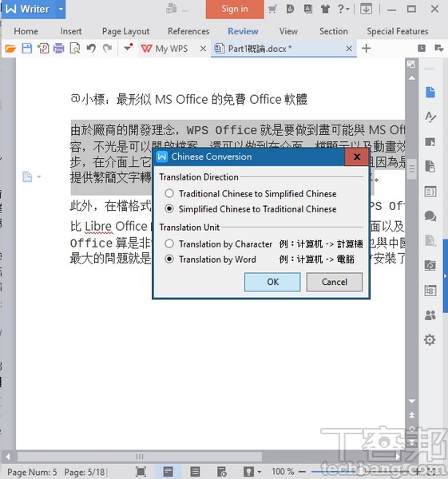Choose Translation by Character option
This screenshot has width=448, height=479.
tap(218, 243)
